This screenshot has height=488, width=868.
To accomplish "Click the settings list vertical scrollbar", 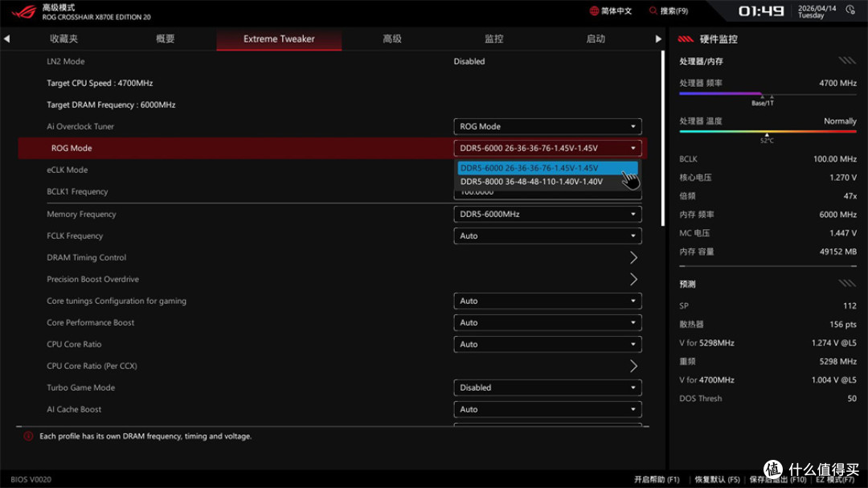I will tap(663, 138).
